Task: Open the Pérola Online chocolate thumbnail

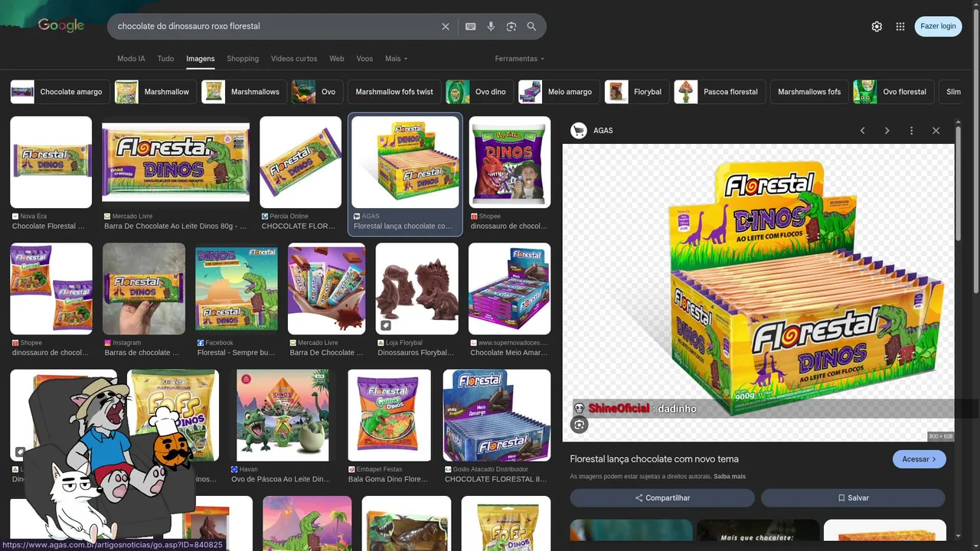Action: click(x=300, y=162)
